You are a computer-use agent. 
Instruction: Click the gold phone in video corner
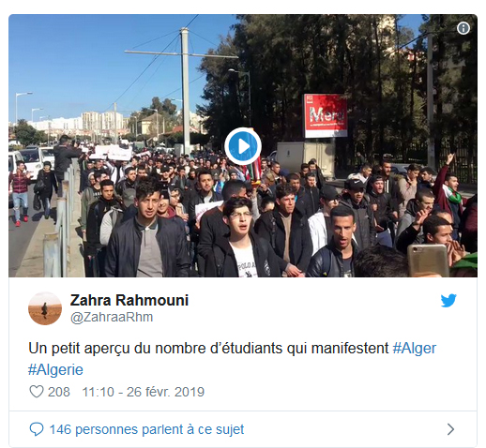[x=428, y=261]
